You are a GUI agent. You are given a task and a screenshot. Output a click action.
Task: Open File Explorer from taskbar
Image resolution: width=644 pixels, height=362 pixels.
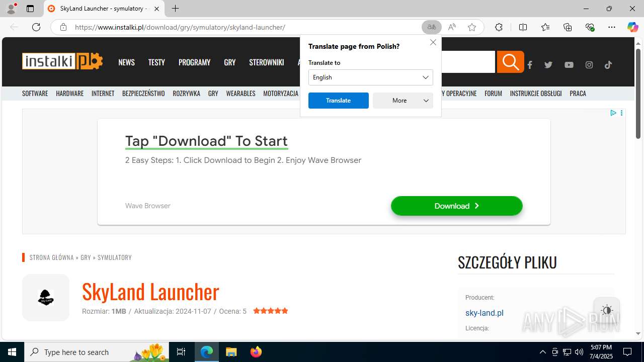point(231,352)
